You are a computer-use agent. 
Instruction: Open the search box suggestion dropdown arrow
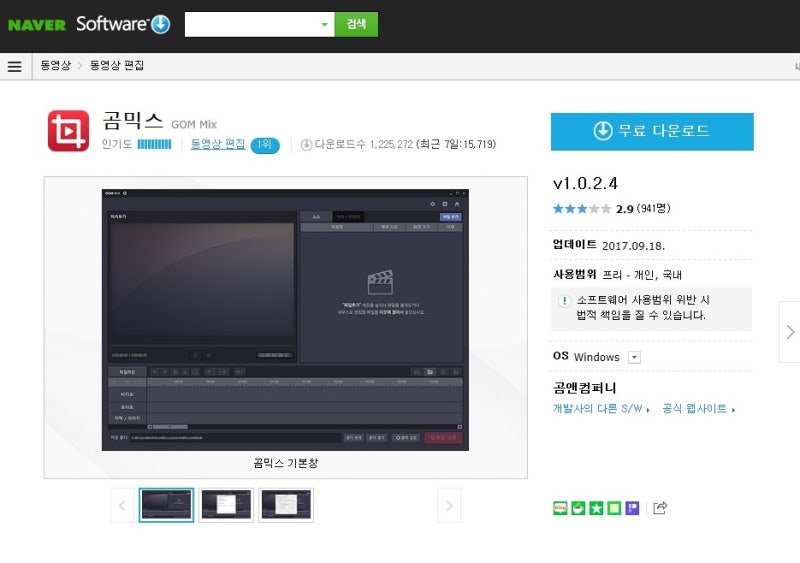pyautogui.click(x=324, y=25)
